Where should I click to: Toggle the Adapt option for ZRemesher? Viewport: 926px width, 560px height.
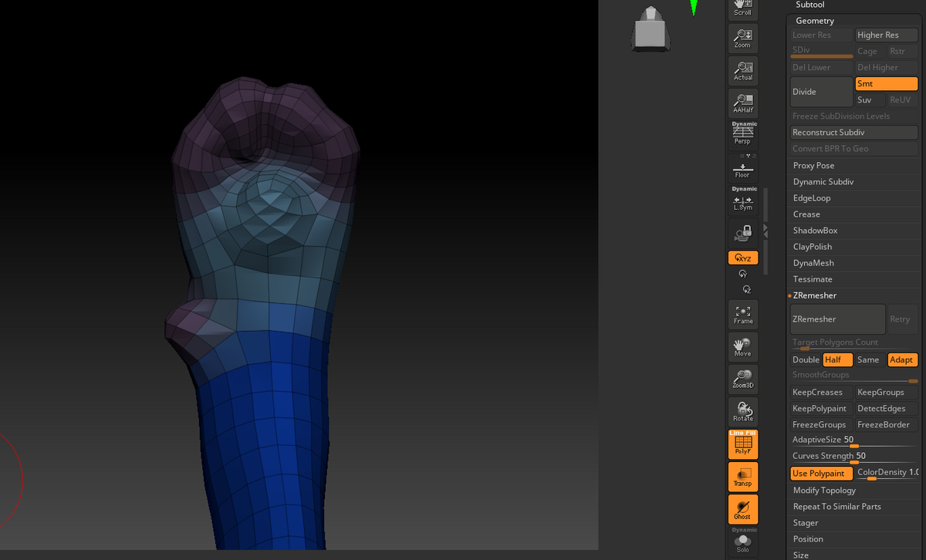902,359
